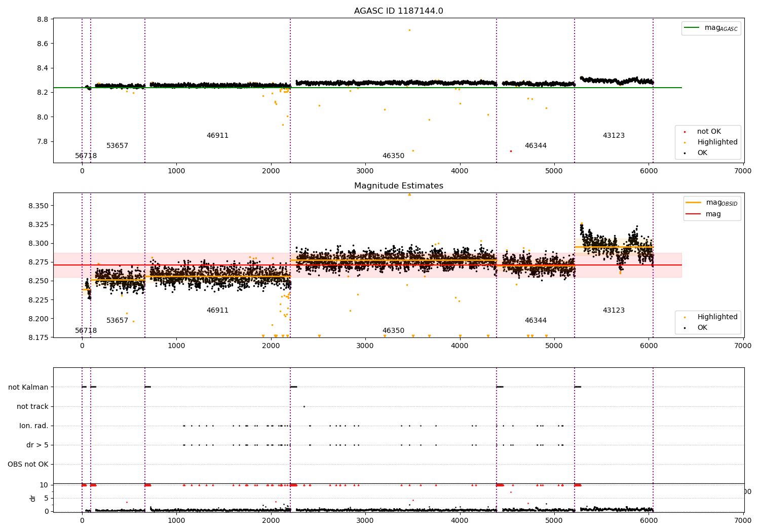Click the outlier point near 8.7 in top plot
This screenshot has width=760, height=532.
point(409,30)
